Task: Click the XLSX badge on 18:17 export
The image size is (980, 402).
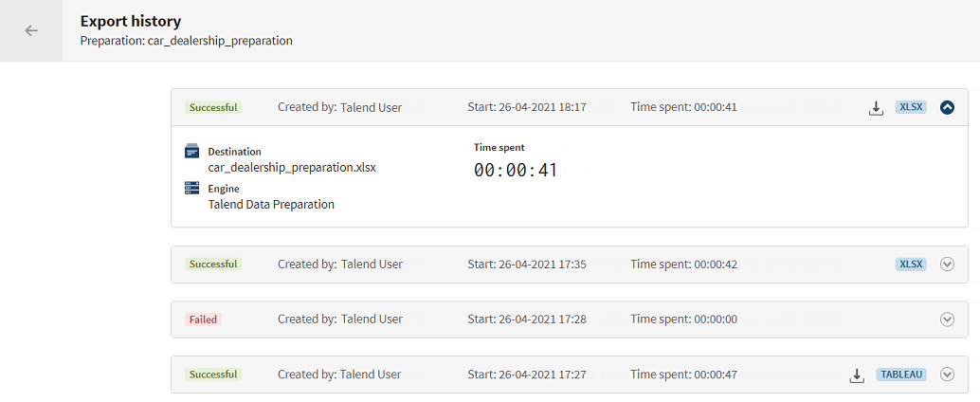Action: [x=911, y=108]
